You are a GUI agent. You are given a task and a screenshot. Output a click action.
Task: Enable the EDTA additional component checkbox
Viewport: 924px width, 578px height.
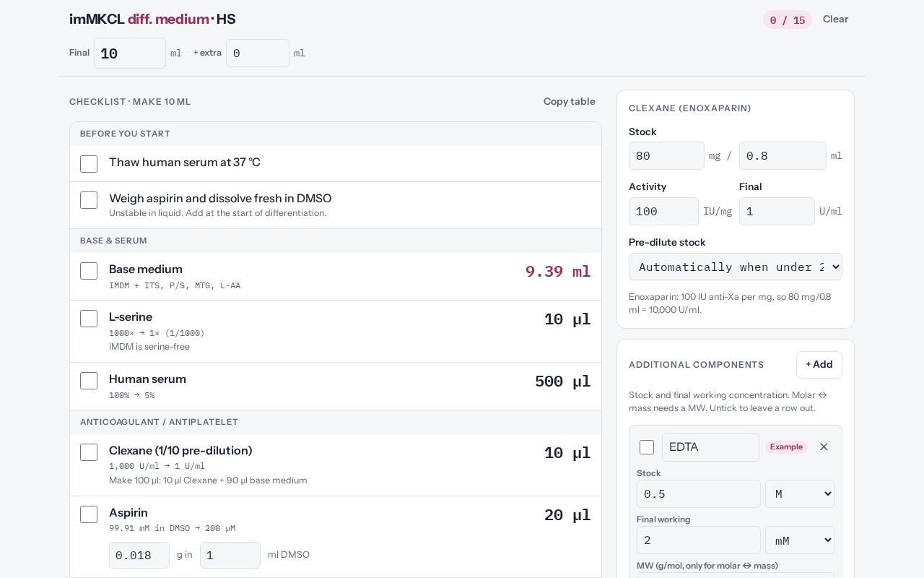point(647,447)
